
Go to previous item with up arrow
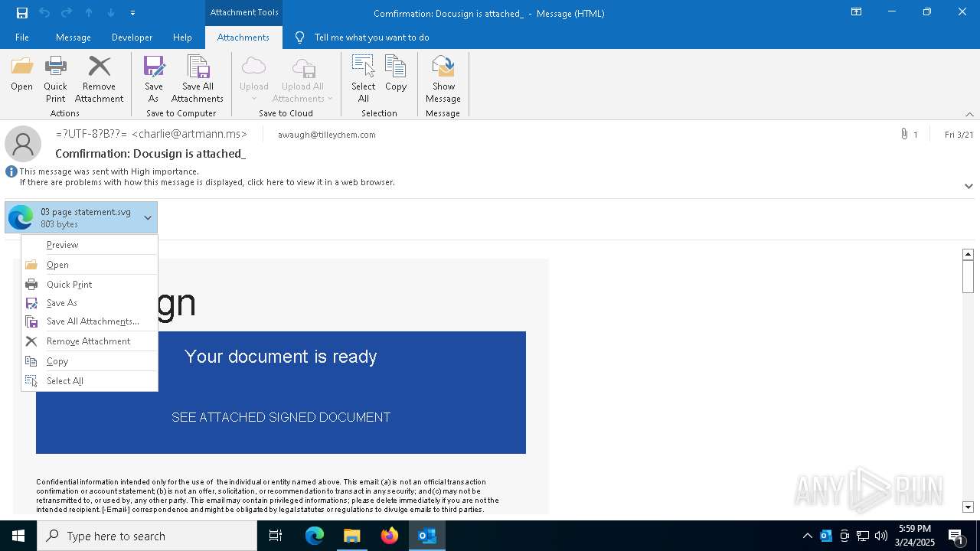point(89,13)
